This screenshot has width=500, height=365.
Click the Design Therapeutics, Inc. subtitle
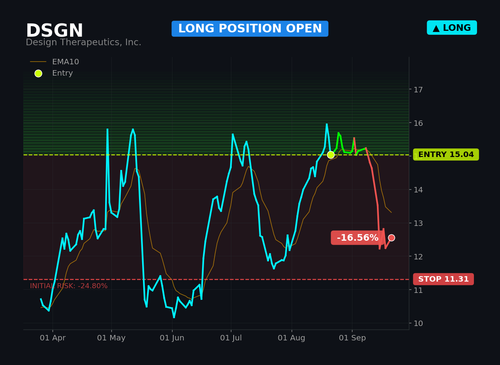tap(83, 42)
